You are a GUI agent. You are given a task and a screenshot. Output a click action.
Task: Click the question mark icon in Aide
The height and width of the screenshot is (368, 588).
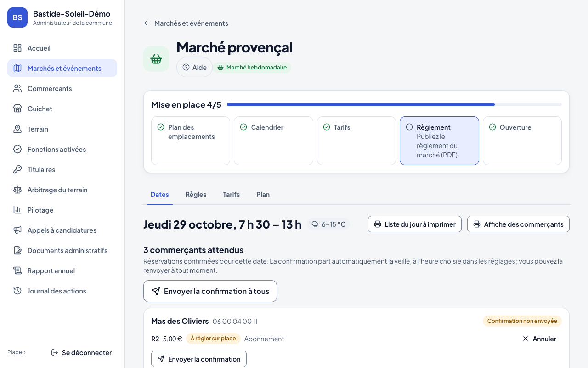coord(186,67)
